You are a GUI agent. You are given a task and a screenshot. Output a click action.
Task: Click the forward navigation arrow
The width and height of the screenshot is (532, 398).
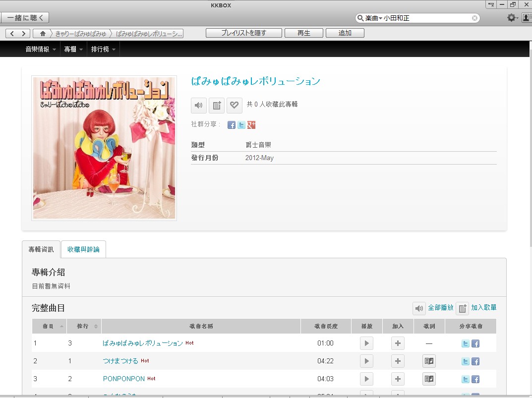(x=23, y=34)
